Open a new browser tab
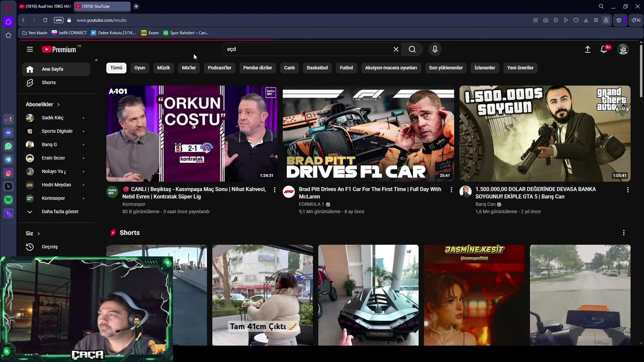 136,7
